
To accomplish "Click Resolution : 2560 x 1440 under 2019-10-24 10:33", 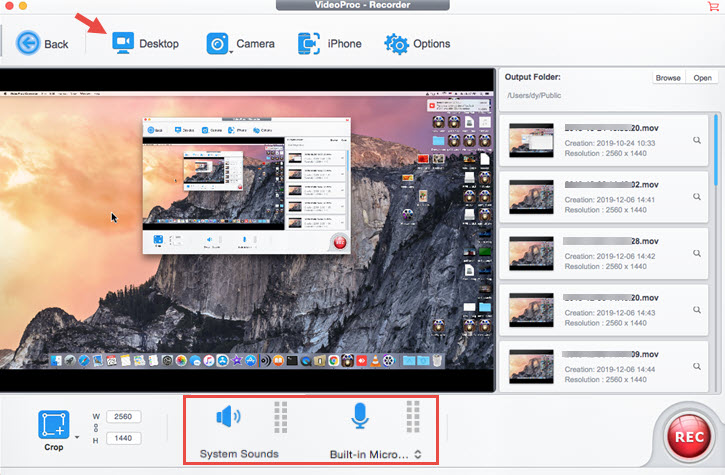I will (x=605, y=153).
